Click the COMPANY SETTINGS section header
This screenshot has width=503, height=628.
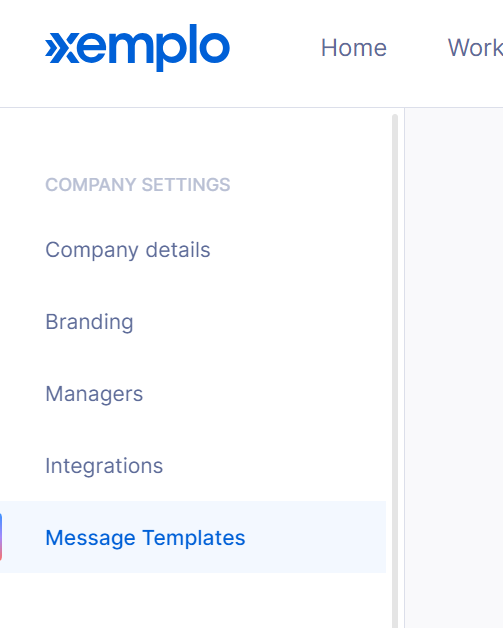tap(138, 185)
